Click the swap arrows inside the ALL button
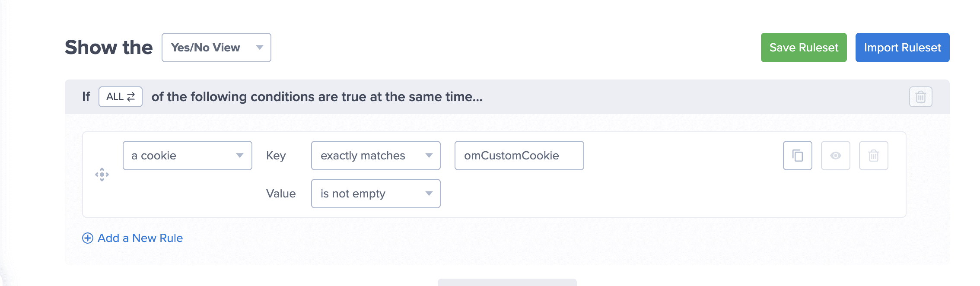 tap(131, 97)
